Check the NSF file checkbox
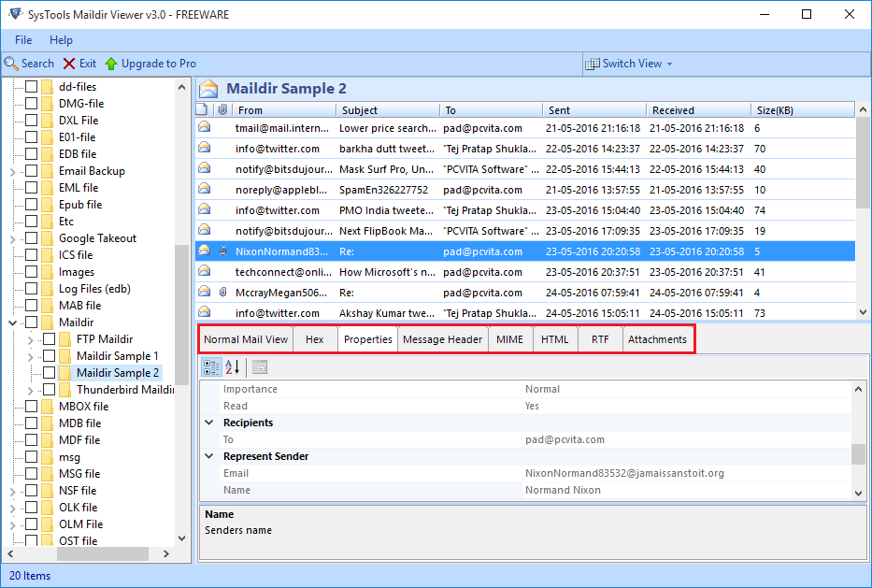Image resolution: width=872 pixels, height=588 pixels. pyautogui.click(x=32, y=490)
